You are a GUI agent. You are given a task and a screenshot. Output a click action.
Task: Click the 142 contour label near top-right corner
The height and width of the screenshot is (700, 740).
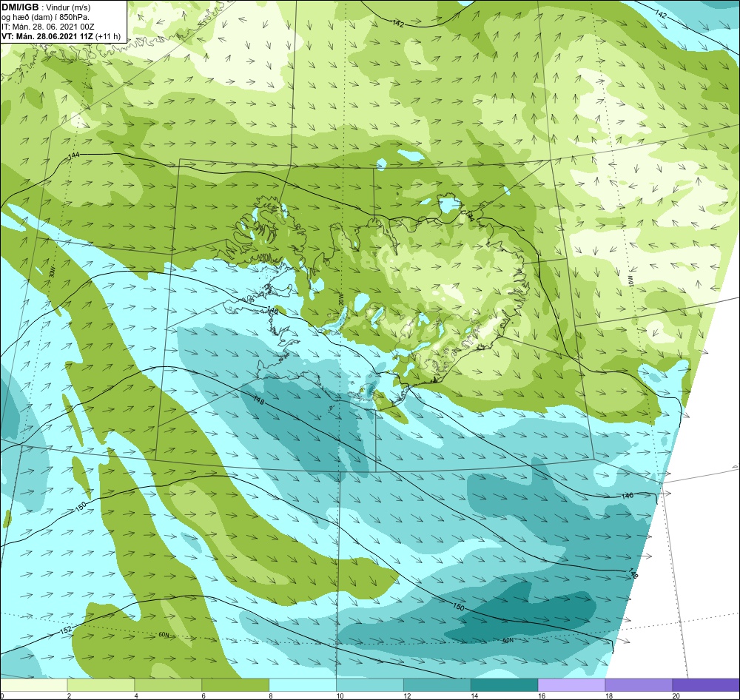(661, 15)
